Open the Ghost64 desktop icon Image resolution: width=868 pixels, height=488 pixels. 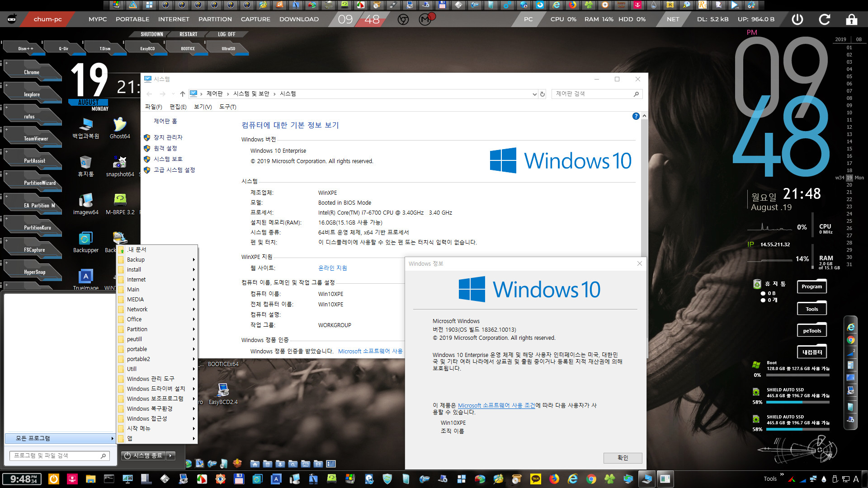(120, 128)
